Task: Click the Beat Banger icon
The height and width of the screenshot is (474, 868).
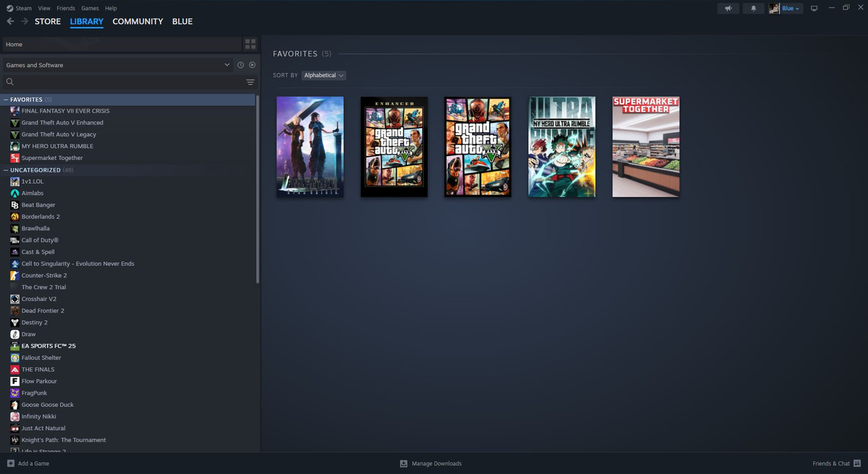Action: [15, 205]
